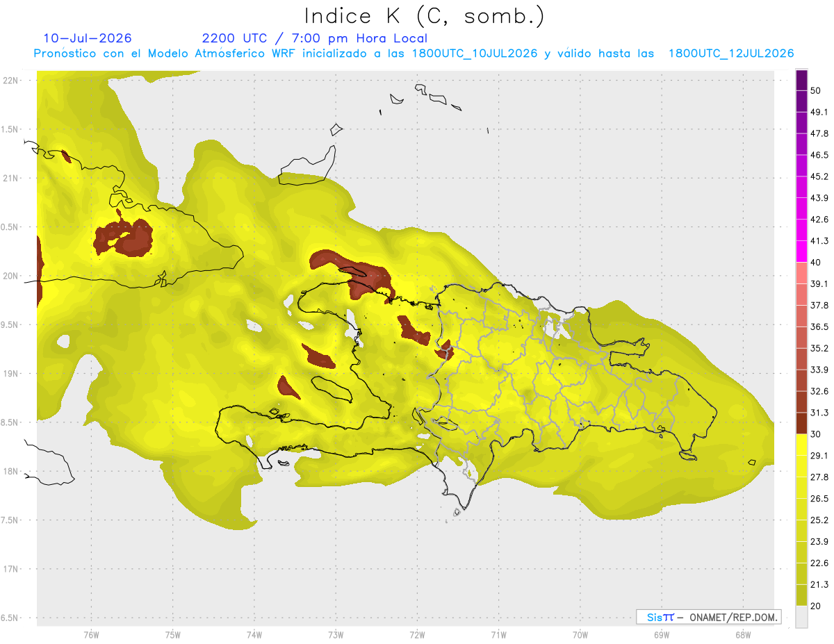Viewport: 834px width, 644px height.
Task: Click the colorbar value 26.5
Action: pos(820,498)
